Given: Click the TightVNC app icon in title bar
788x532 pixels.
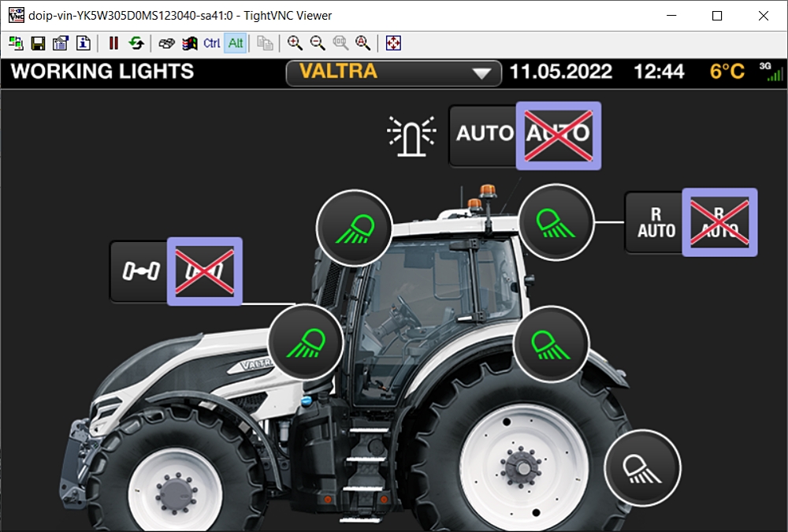Looking at the screenshot, I should pos(16,16).
